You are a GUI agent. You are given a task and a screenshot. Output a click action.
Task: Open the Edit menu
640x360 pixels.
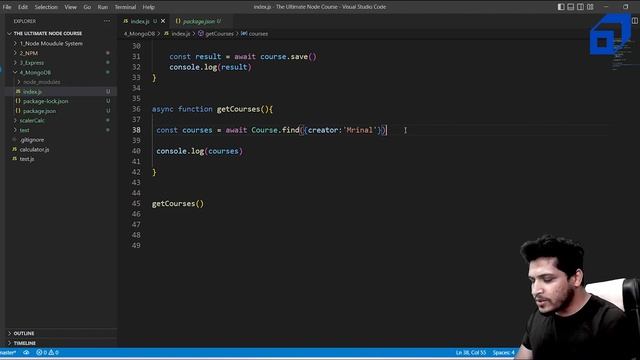(23, 7)
